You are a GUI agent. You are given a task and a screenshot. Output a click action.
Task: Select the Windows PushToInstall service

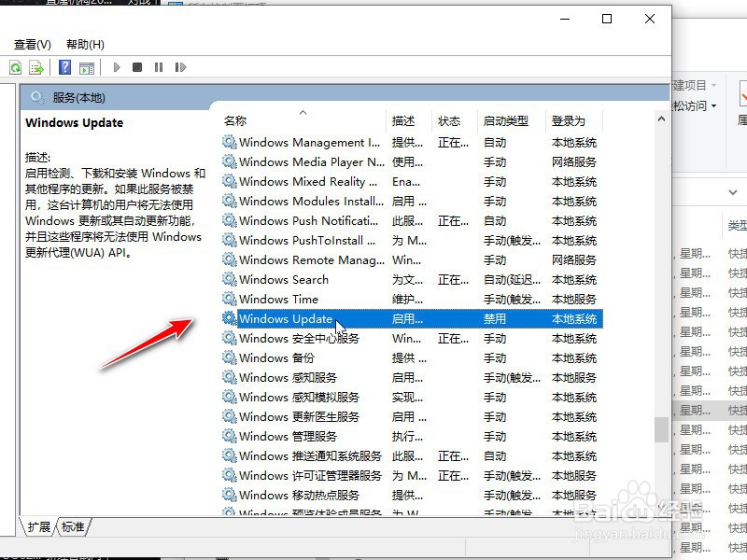click(x=412, y=240)
